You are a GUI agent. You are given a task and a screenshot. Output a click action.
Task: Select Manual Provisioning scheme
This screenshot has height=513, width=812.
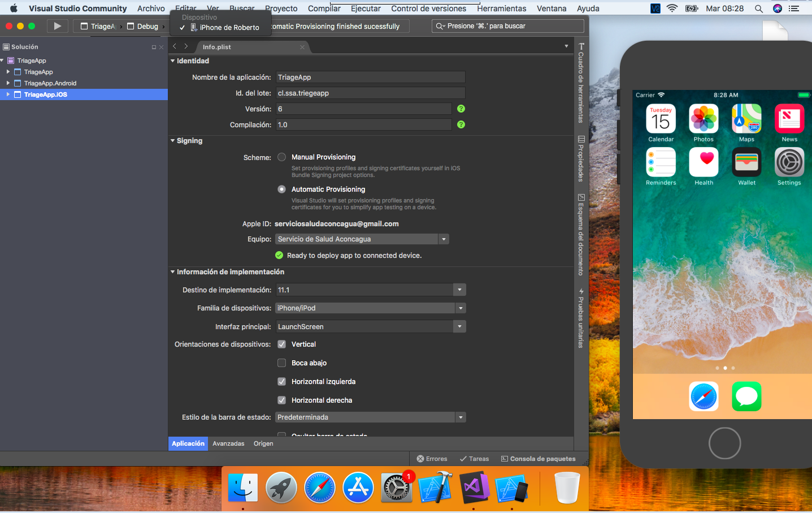pos(281,157)
